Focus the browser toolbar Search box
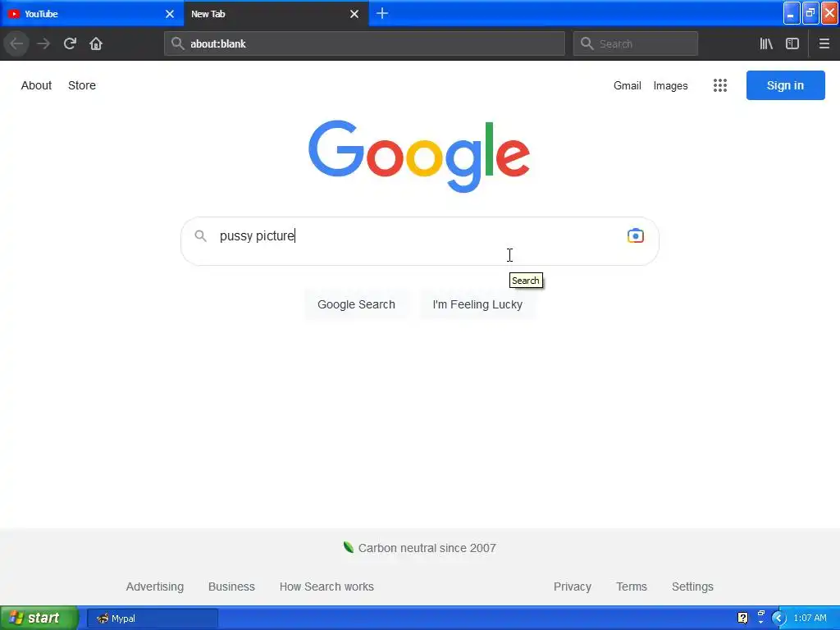Screen dimensions: 840x630 click(636, 43)
